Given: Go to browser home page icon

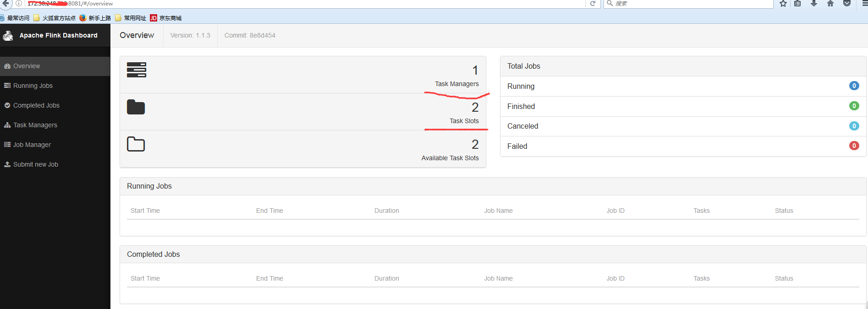Looking at the screenshot, I should point(830,3).
